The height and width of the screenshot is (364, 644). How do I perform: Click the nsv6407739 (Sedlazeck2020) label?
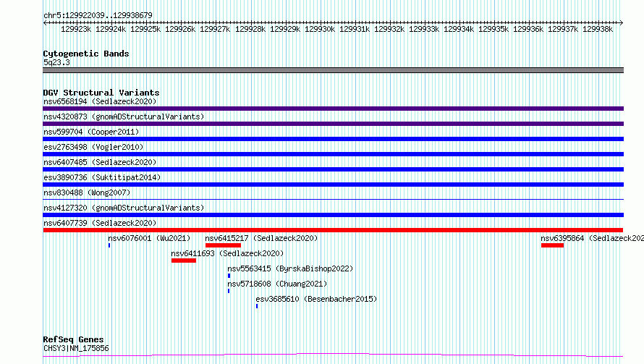click(100, 223)
